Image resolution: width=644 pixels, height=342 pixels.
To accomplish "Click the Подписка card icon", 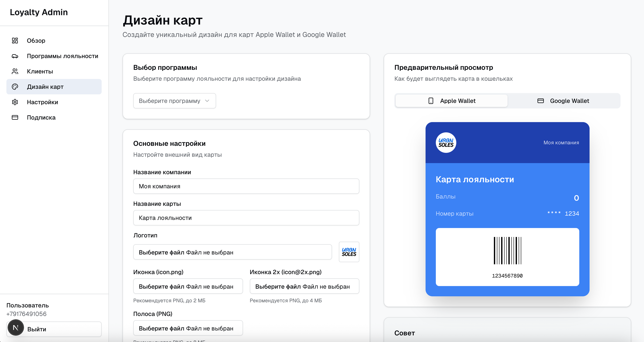I will click(x=15, y=118).
